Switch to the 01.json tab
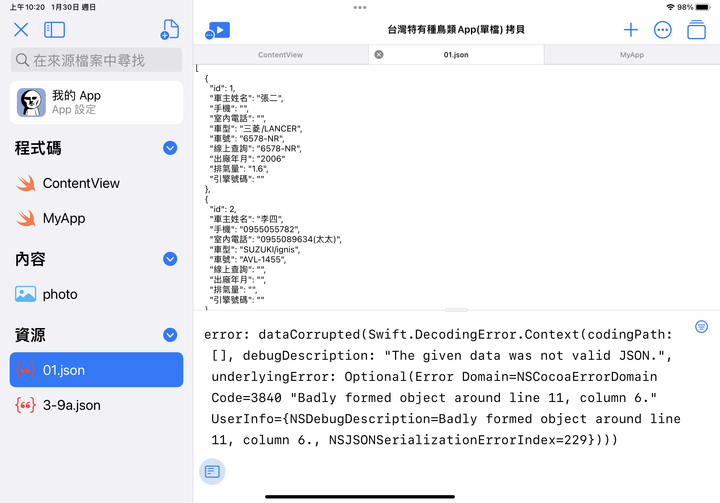Viewport: 720px width, 503px height. pyautogui.click(x=456, y=55)
